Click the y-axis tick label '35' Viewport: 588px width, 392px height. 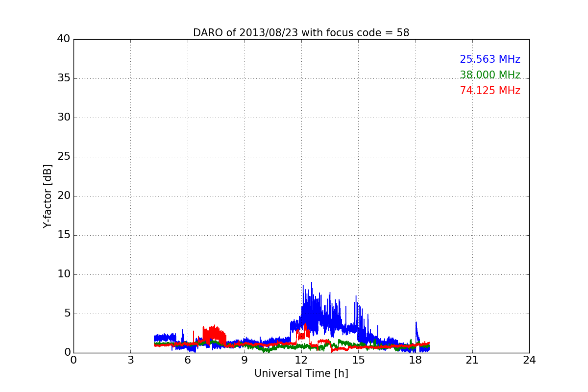(64, 78)
